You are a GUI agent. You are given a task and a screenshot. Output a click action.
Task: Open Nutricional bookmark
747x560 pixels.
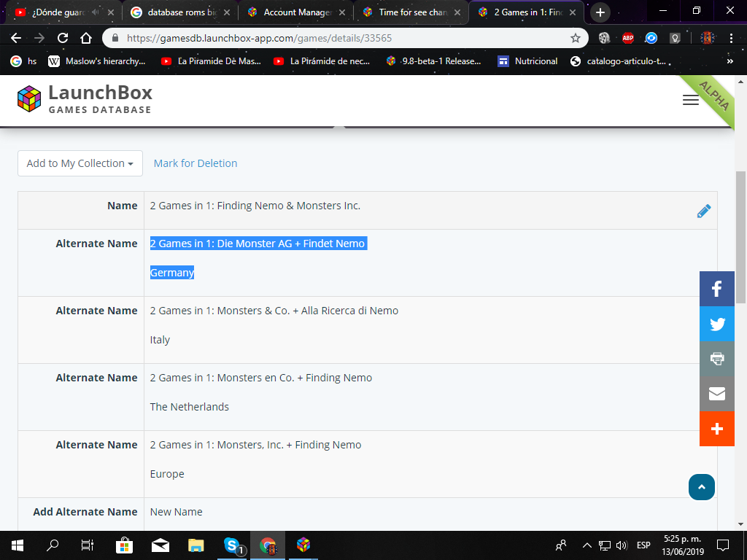(527, 61)
